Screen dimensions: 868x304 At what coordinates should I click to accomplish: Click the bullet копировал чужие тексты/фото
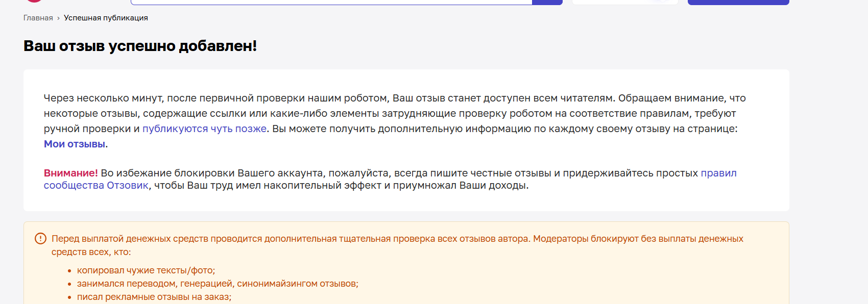146,270
